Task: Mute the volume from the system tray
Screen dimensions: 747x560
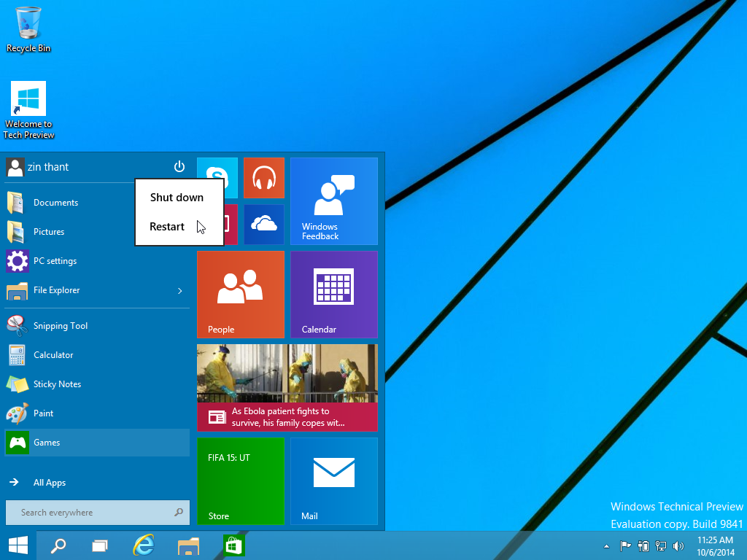Action: (x=678, y=545)
